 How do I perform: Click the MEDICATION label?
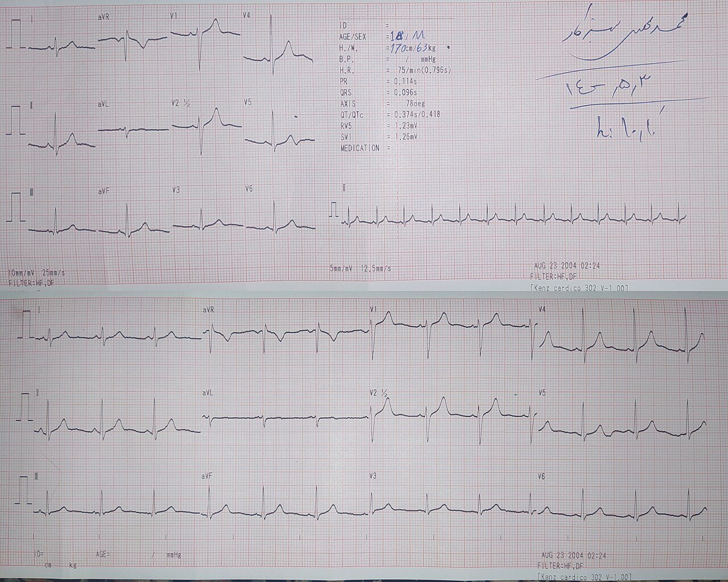pos(359,148)
